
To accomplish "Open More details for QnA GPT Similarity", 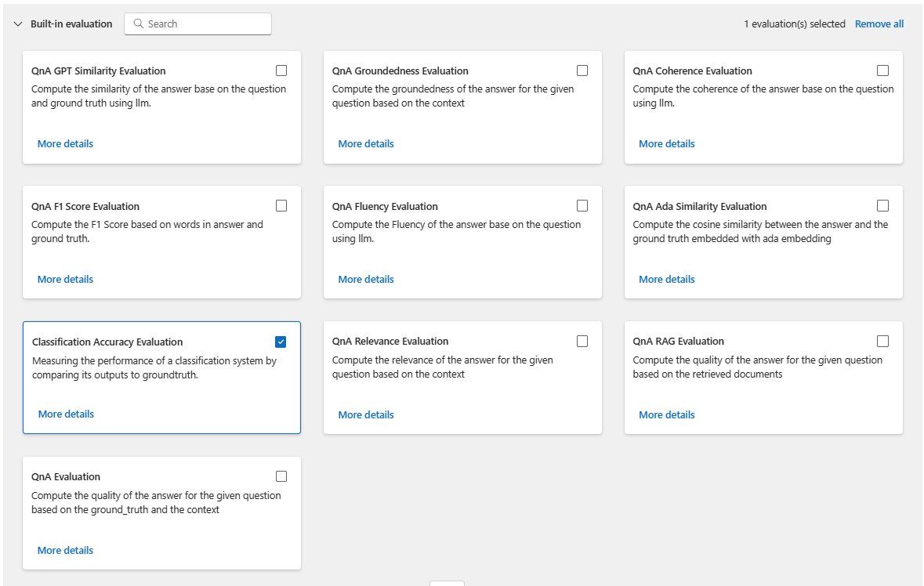I will (x=65, y=144).
